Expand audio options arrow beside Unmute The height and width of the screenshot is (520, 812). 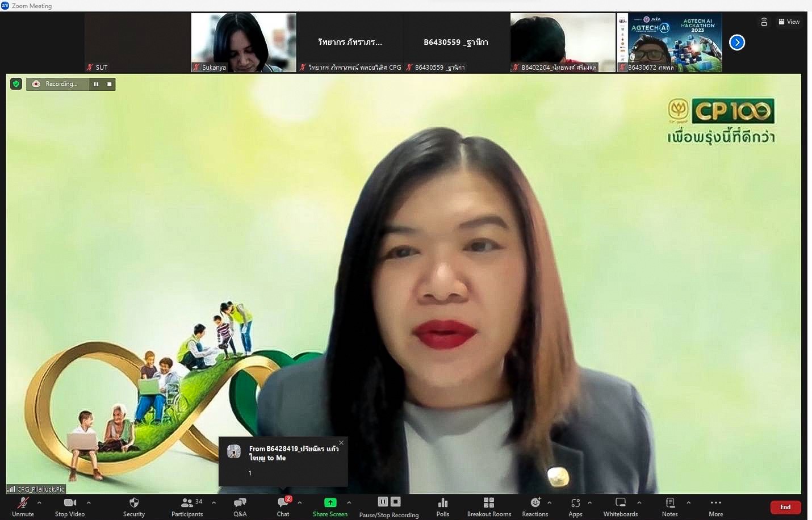point(39,502)
